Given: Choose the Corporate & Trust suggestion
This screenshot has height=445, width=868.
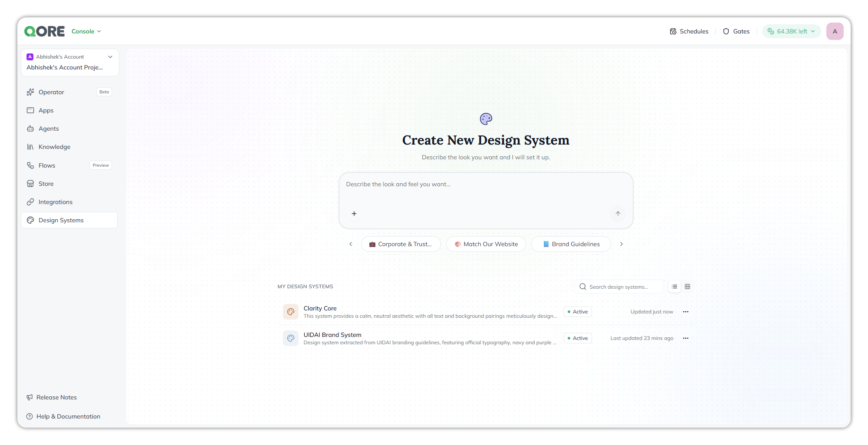Looking at the screenshot, I should 401,244.
